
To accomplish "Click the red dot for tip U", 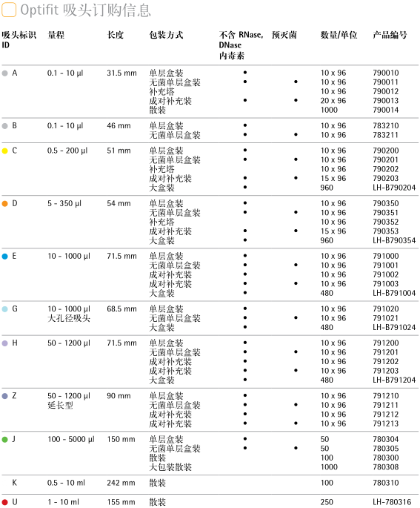I will click(5, 503).
